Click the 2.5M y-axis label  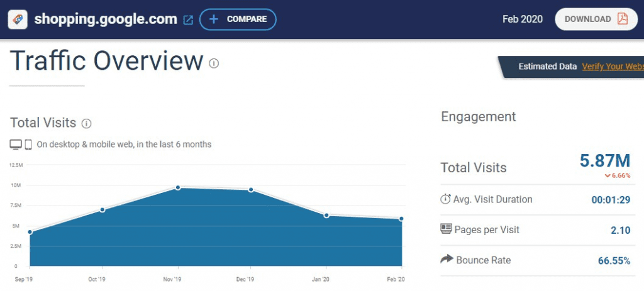(x=16, y=246)
